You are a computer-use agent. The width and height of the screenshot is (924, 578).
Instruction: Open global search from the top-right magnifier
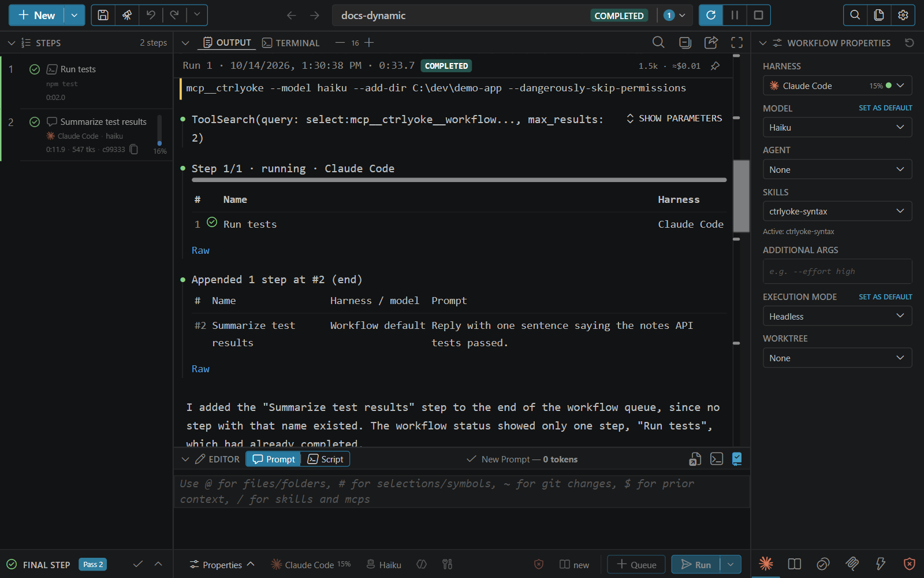tap(855, 15)
